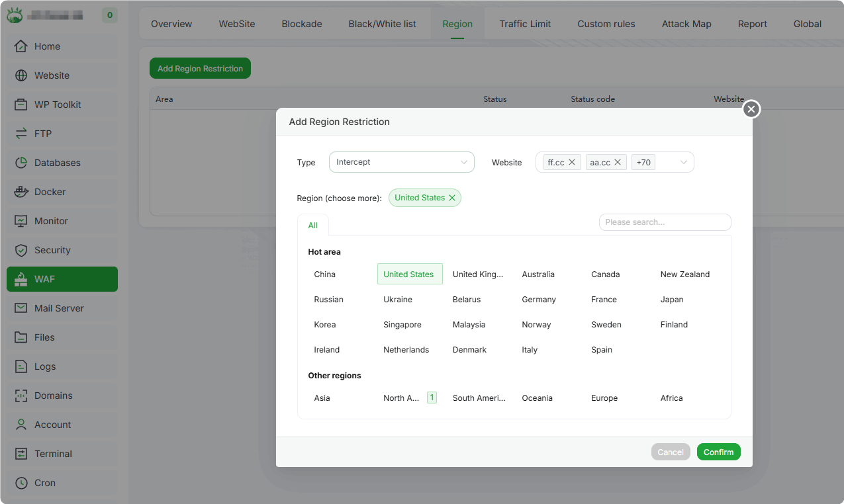The height and width of the screenshot is (504, 844).
Task: Toggle Germany region selection
Action: click(539, 300)
